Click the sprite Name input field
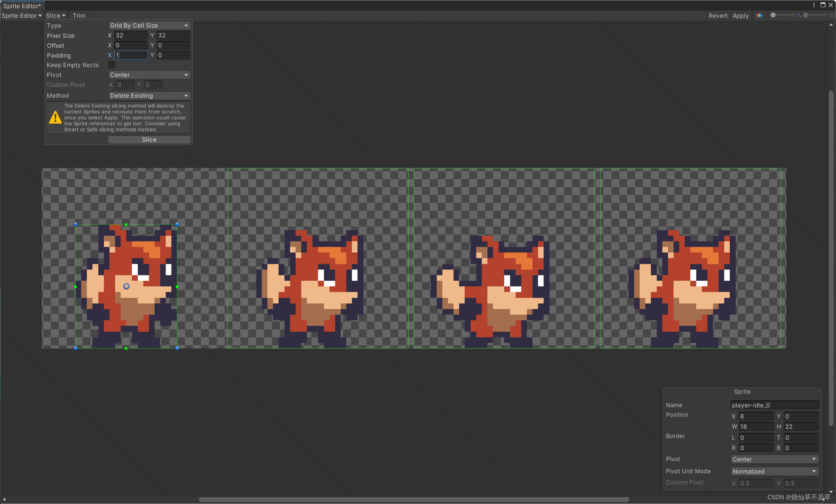This screenshot has width=836, height=504. [774, 405]
